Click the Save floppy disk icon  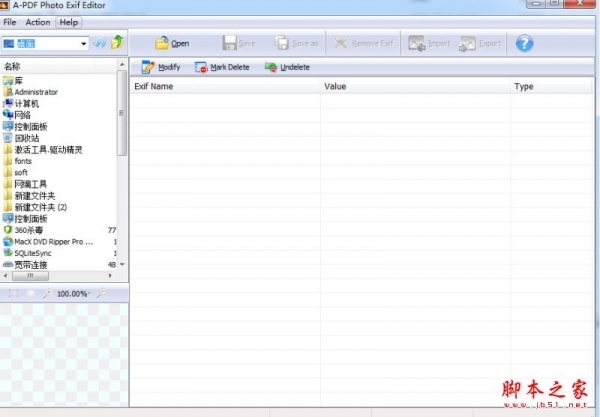[230, 43]
